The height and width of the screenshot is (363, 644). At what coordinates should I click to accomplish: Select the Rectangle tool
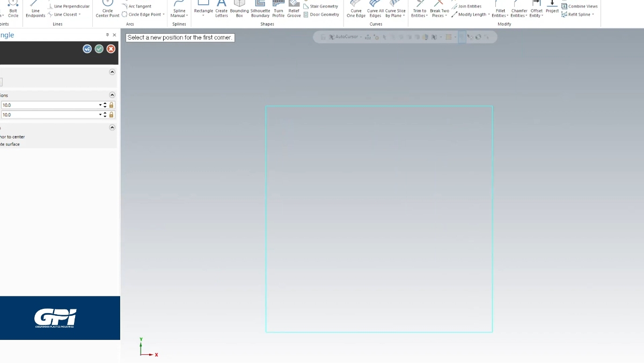click(x=203, y=10)
